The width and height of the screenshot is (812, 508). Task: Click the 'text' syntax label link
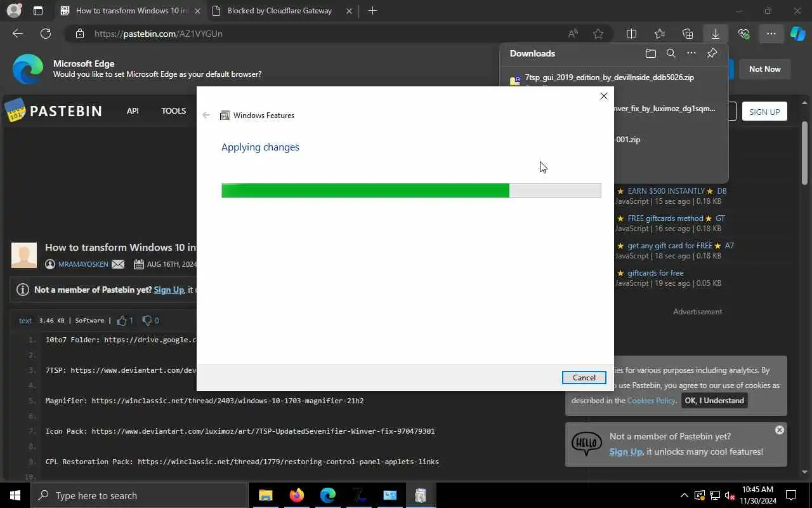[x=25, y=321]
